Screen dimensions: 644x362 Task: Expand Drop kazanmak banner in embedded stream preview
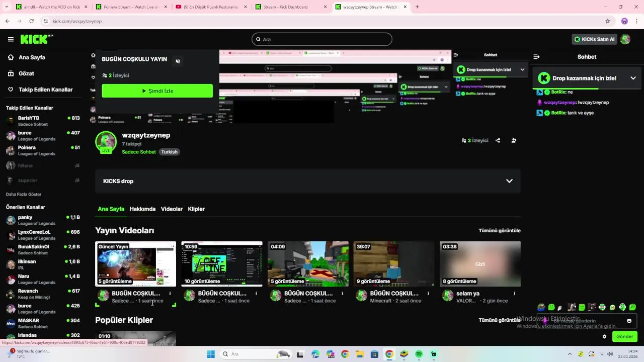[522, 70]
